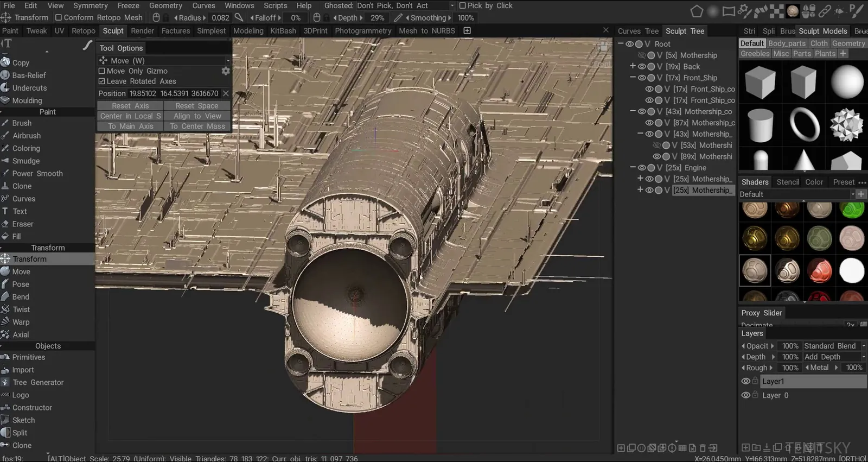Open the Standard Blend mode dropdown
The image size is (868, 462).
pos(834,346)
